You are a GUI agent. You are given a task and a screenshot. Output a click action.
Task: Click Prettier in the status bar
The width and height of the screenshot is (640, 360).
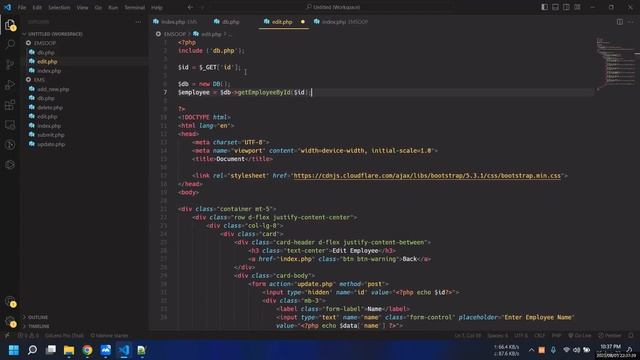pyautogui.click(x=610, y=336)
